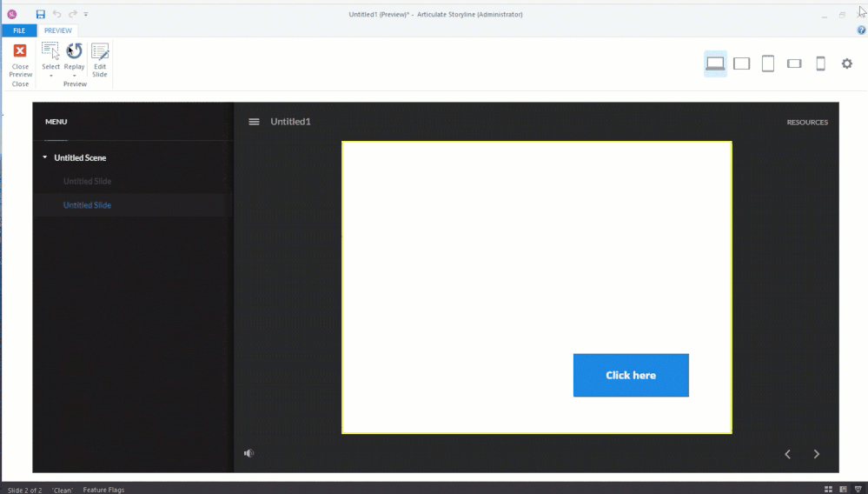Switch to tablet portrait preview

click(768, 63)
